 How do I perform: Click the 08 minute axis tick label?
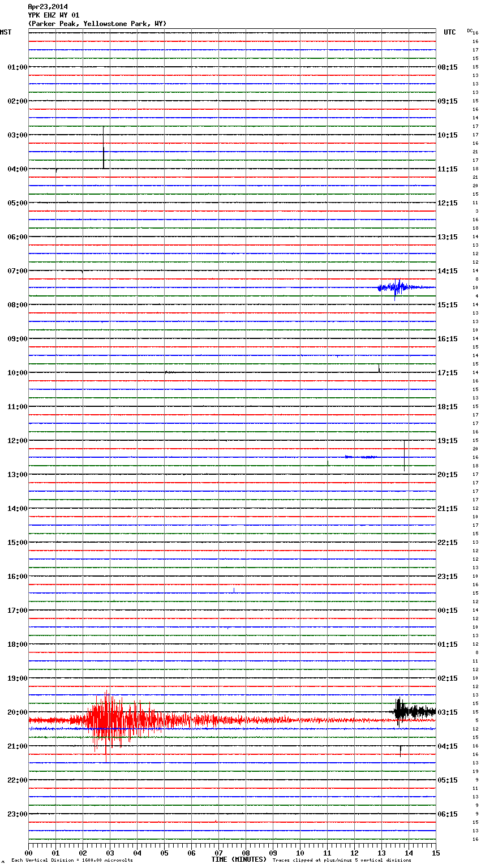coord(246,853)
